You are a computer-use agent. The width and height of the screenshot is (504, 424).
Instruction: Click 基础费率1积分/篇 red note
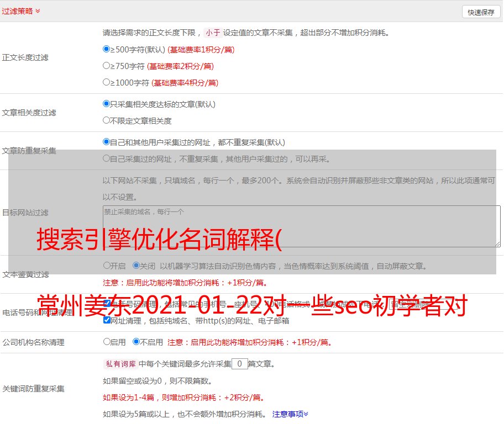pos(201,50)
